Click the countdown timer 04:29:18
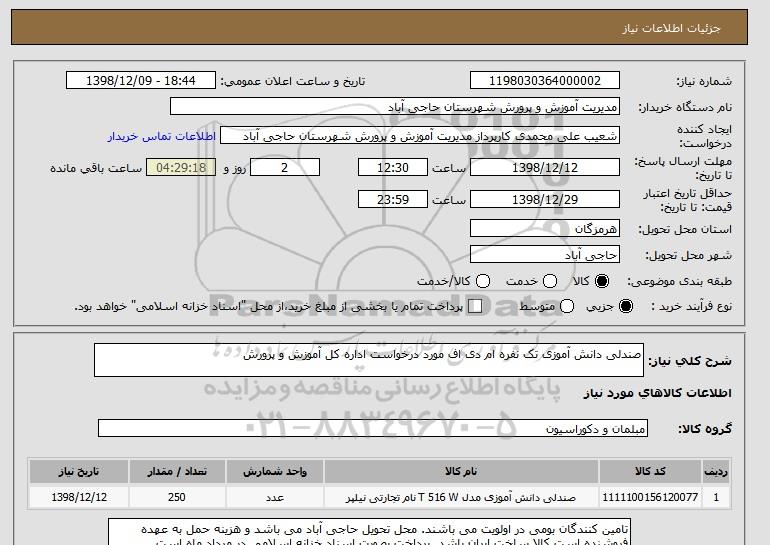 [181, 167]
